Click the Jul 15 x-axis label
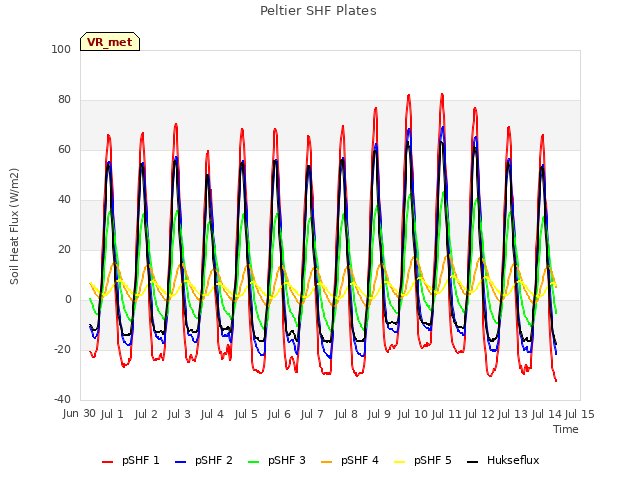Screen dimensions: 640x480 coord(580,414)
